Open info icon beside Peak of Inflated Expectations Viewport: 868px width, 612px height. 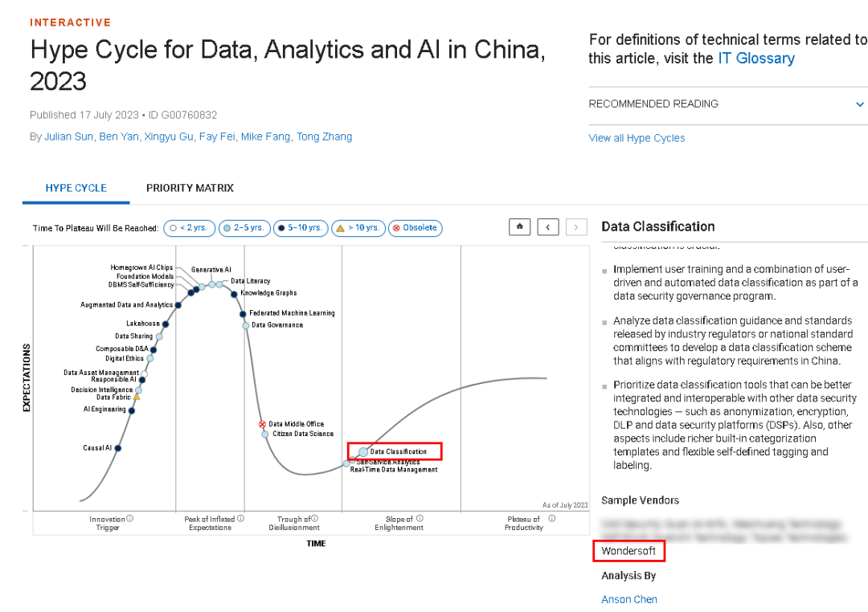coord(240,519)
